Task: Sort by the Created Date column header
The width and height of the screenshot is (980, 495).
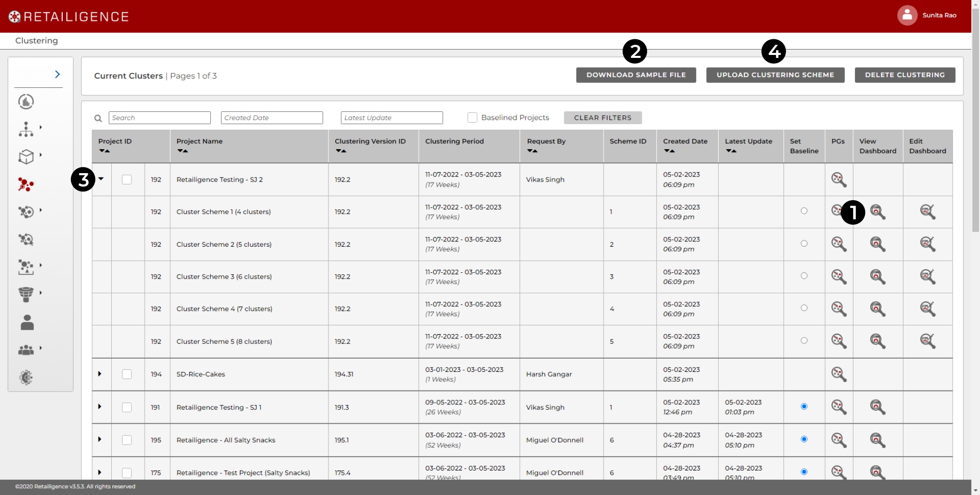Action: coord(669,151)
